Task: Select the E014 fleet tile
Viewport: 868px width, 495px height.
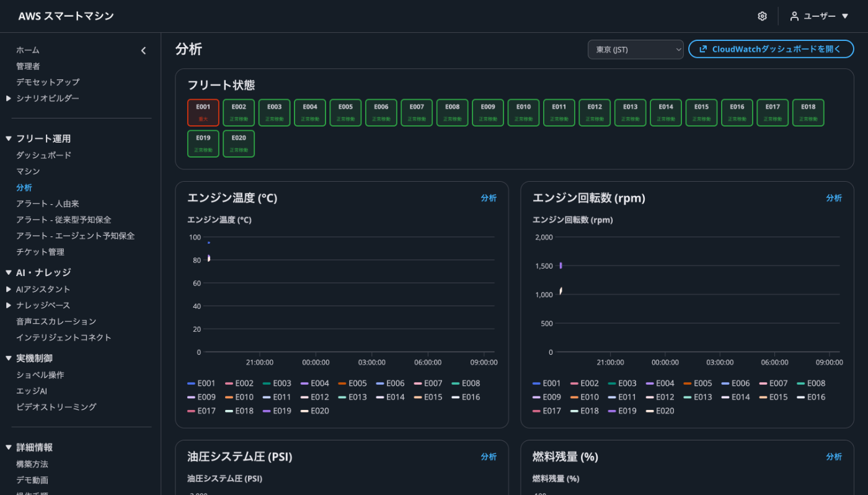Action: (x=666, y=113)
